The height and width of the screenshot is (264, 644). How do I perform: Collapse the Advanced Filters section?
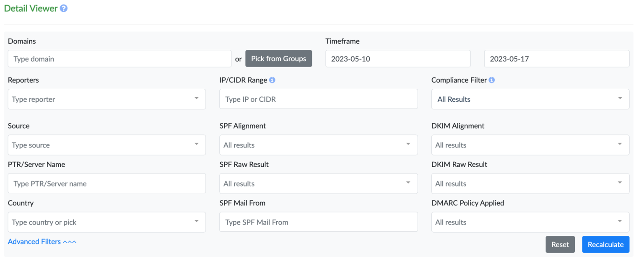[x=42, y=241]
